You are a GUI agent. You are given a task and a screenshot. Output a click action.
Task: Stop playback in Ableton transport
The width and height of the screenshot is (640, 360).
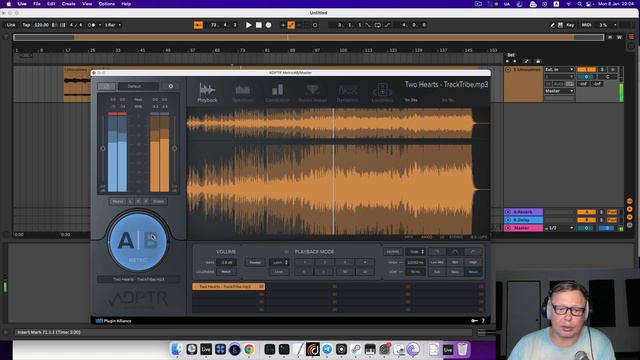pyautogui.click(x=258, y=25)
